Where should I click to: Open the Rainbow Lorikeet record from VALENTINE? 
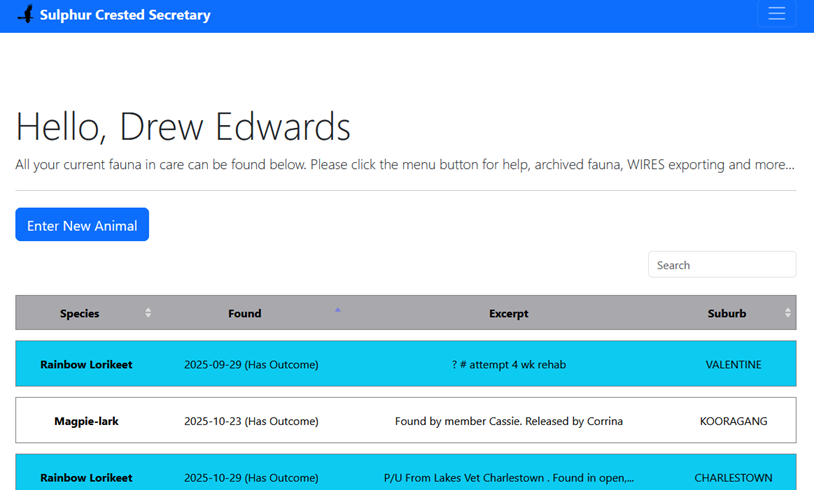86,365
